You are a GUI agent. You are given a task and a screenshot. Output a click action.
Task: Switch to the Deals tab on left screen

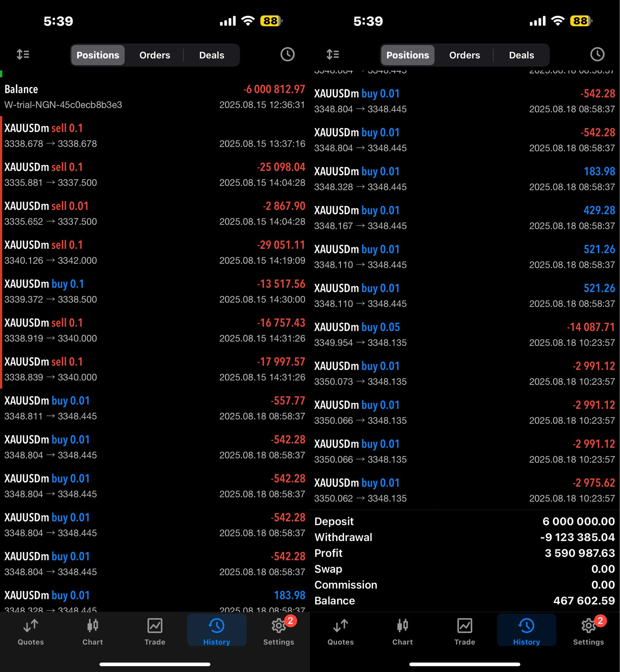tap(212, 55)
